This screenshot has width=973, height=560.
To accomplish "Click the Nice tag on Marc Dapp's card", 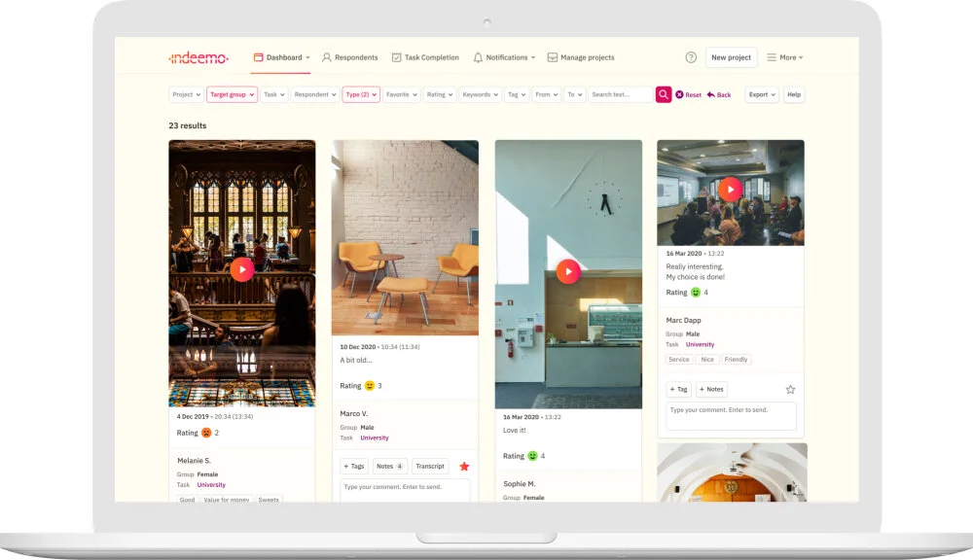I will tap(707, 360).
